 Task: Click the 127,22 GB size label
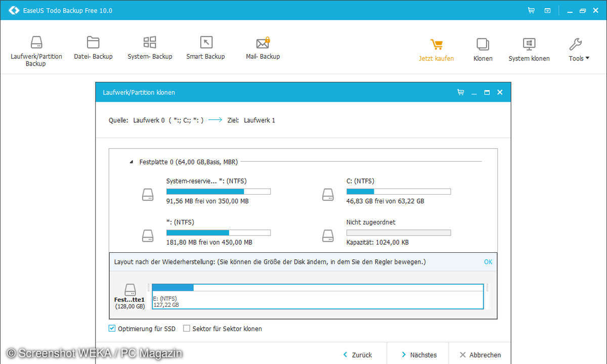[x=166, y=305]
